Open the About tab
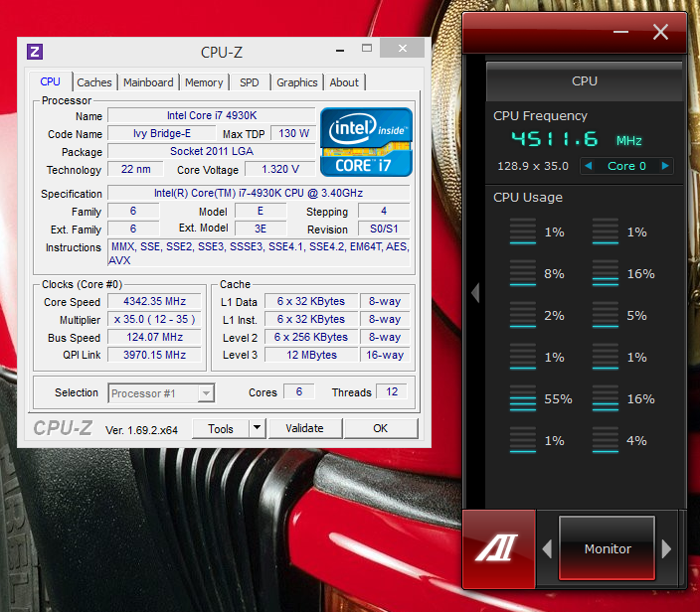Viewport: 700px width, 612px height. pyautogui.click(x=344, y=82)
